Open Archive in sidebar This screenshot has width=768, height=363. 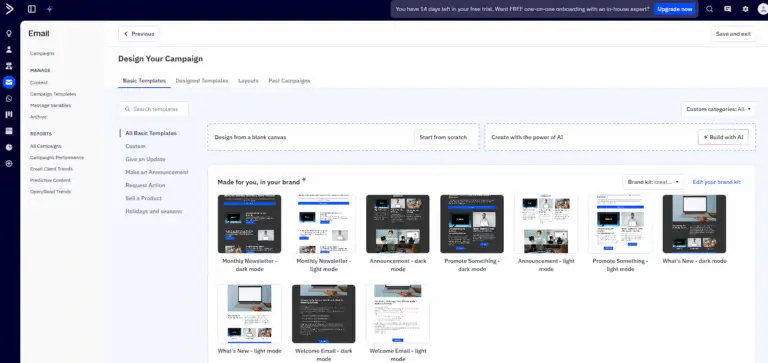[x=38, y=117]
